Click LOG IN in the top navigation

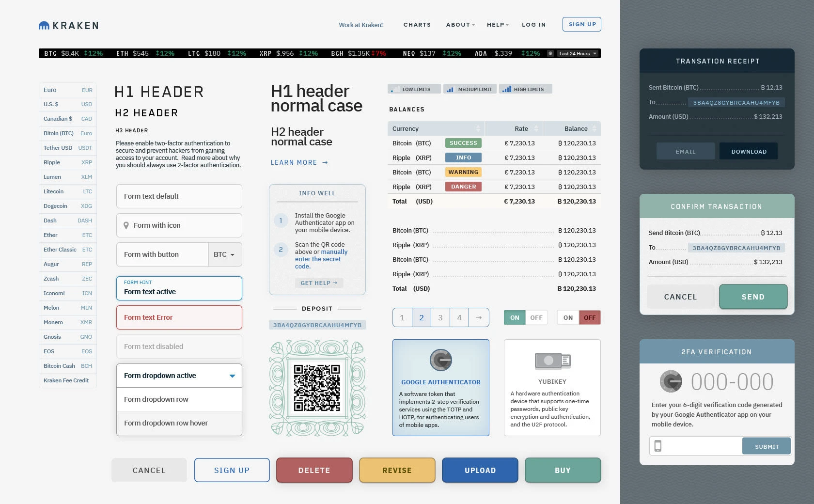click(x=534, y=25)
